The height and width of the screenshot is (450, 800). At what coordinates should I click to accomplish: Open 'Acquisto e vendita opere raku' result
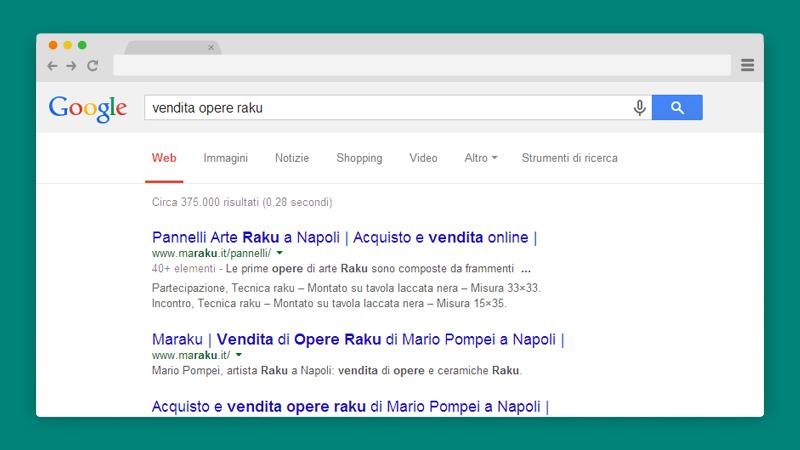pos(351,407)
